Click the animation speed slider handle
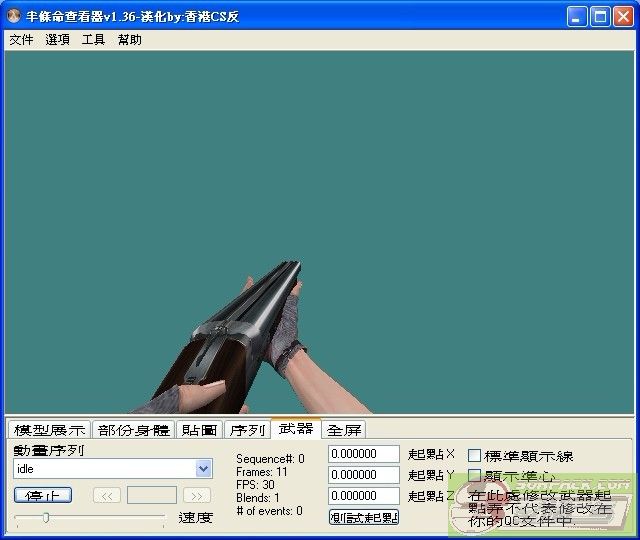This screenshot has height=540, width=640. tap(45, 517)
